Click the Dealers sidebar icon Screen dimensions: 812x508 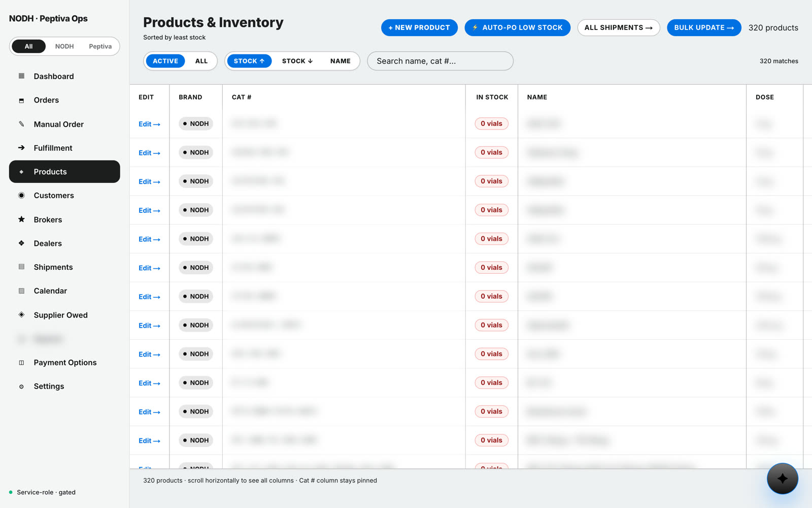tap(21, 243)
